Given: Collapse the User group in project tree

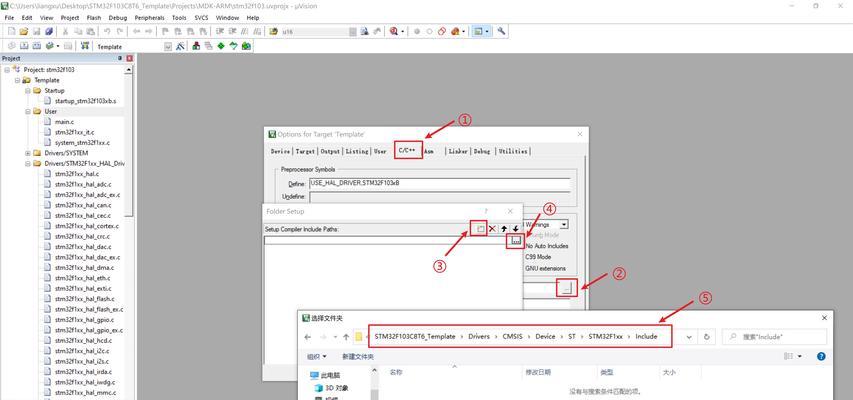Looking at the screenshot, I should (27, 111).
